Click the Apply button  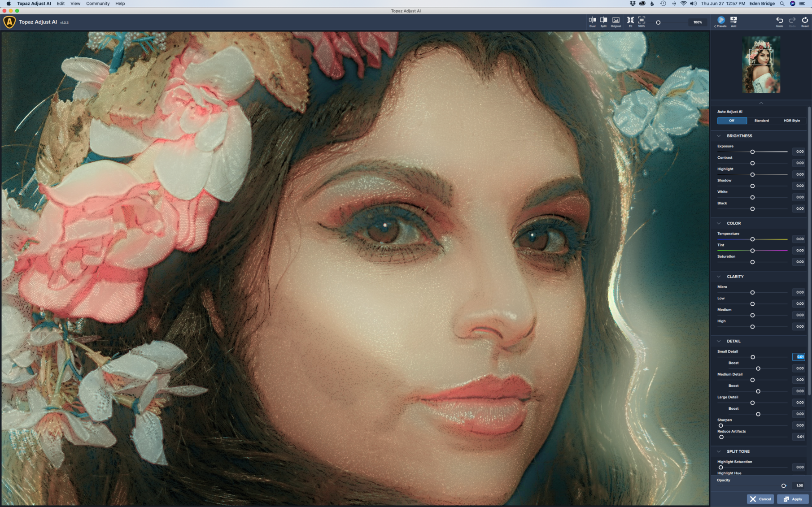point(793,499)
